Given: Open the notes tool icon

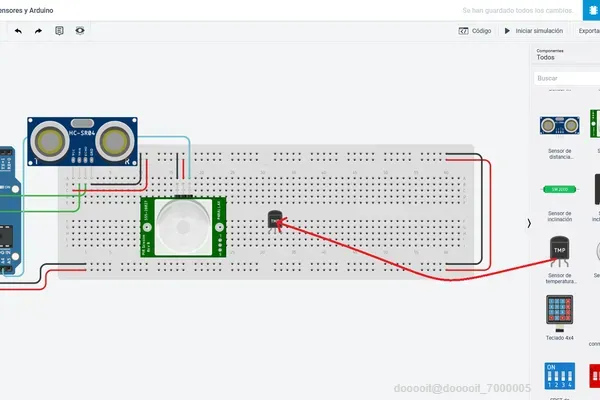Looking at the screenshot, I should (59, 31).
